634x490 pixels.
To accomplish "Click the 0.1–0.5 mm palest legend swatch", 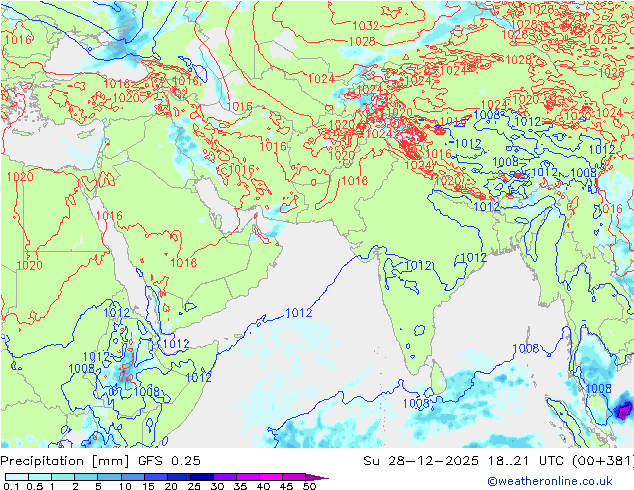I will (x=17, y=477).
